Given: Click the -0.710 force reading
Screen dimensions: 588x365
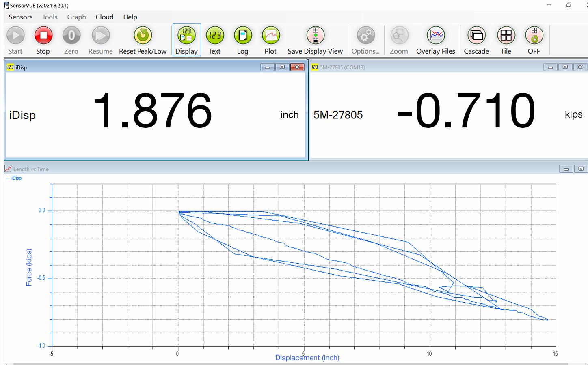Looking at the screenshot, I should pos(466,111).
